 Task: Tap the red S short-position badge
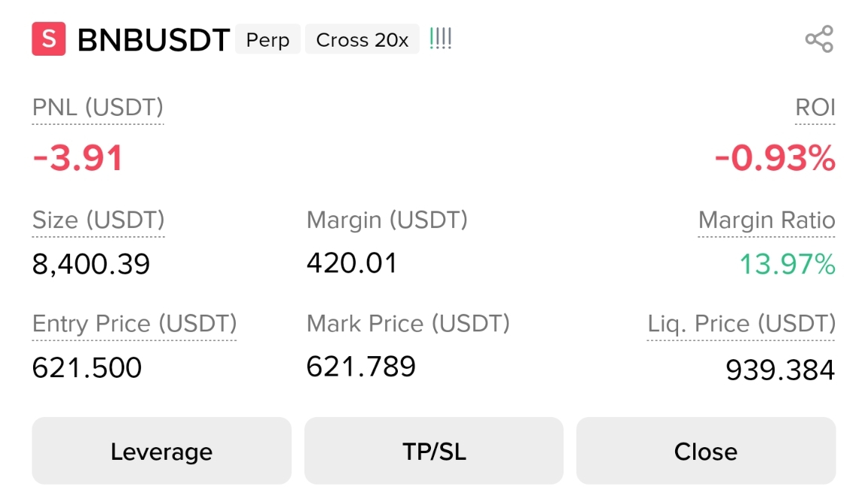[48, 39]
